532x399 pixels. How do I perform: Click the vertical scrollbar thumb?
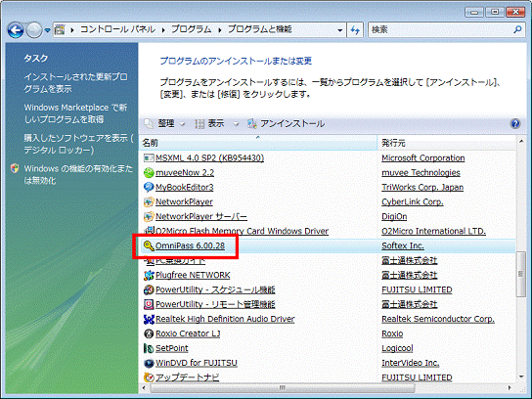coord(521,274)
